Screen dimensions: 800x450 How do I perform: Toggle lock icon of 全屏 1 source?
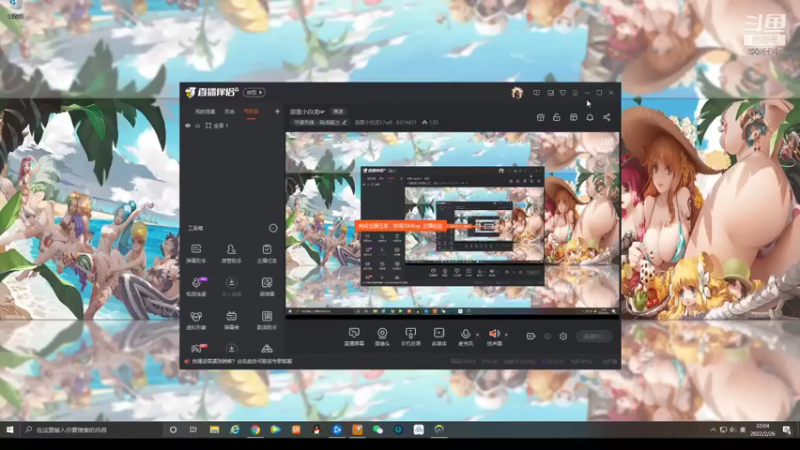197,126
